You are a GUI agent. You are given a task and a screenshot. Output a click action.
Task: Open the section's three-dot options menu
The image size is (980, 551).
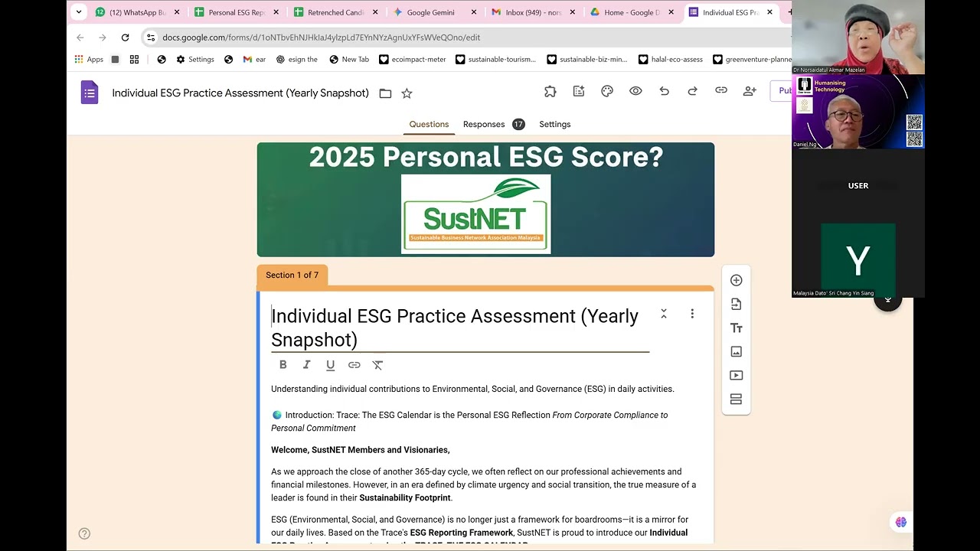click(x=692, y=314)
